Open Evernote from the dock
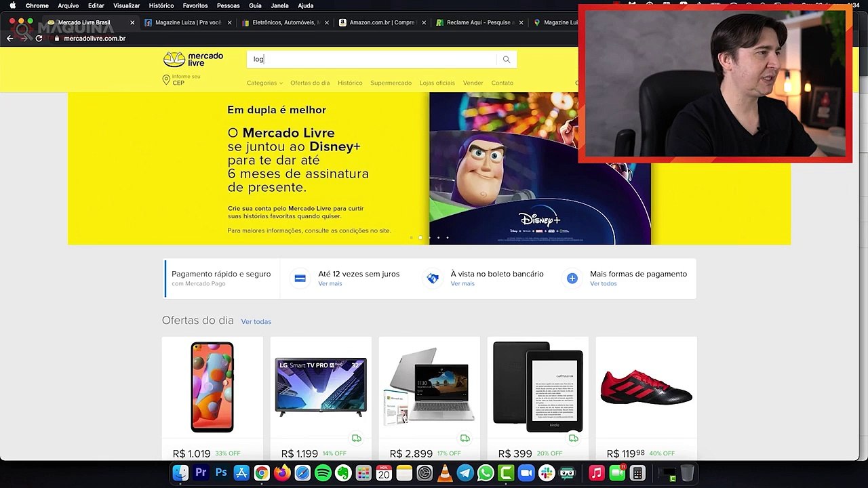The width and height of the screenshot is (868, 488). (343, 473)
